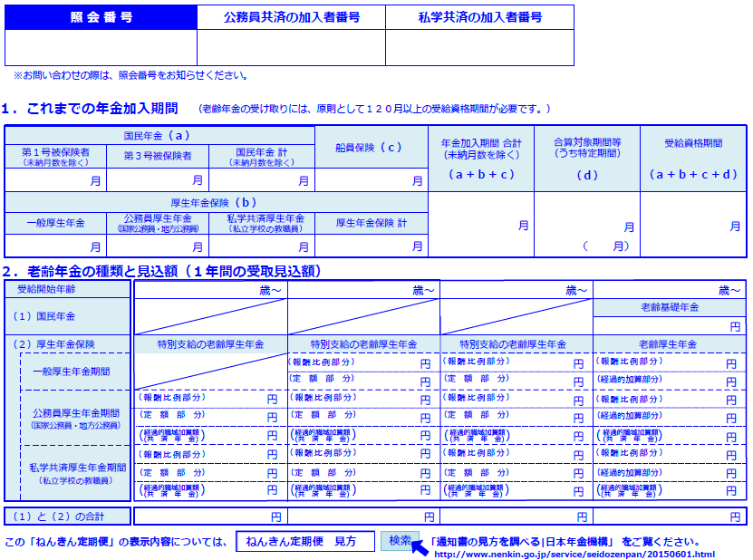Select the 年金加入期間 合計 header
The height and width of the screenshot is (560, 753).
481,159
